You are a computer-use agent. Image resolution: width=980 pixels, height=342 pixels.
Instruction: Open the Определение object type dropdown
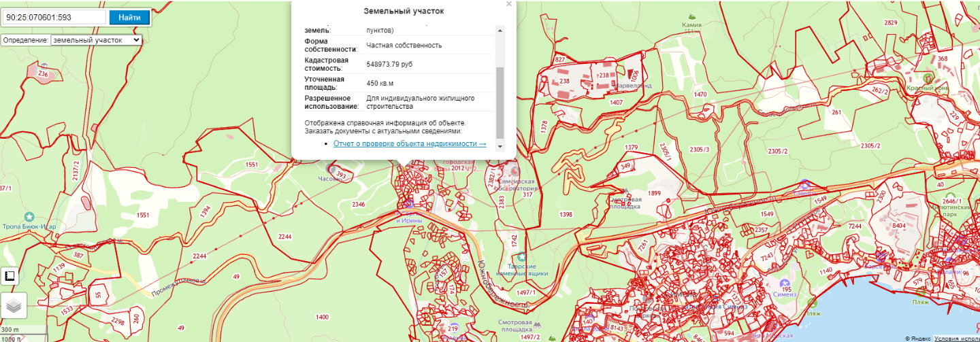(97, 40)
